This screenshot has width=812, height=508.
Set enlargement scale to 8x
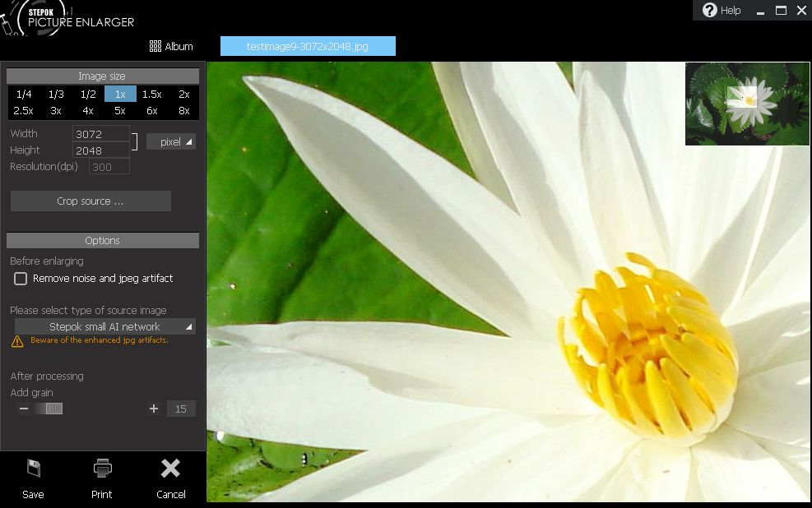pyautogui.click(x=183, y=109)
